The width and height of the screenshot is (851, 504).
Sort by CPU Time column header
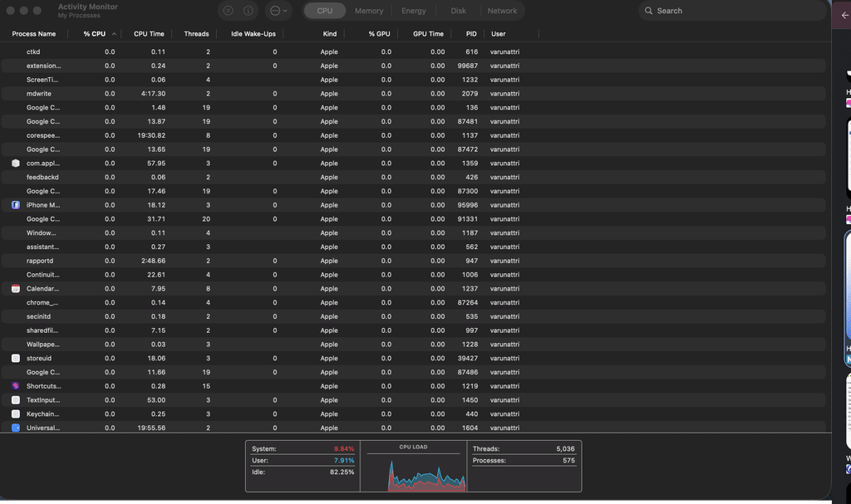pos(149,34)
